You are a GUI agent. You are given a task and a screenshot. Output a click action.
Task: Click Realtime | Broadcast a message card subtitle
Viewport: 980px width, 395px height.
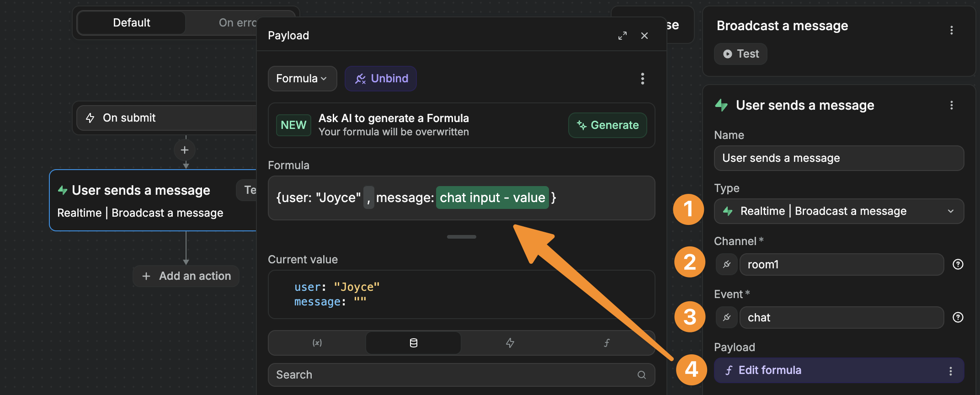(x=140, y=213)
